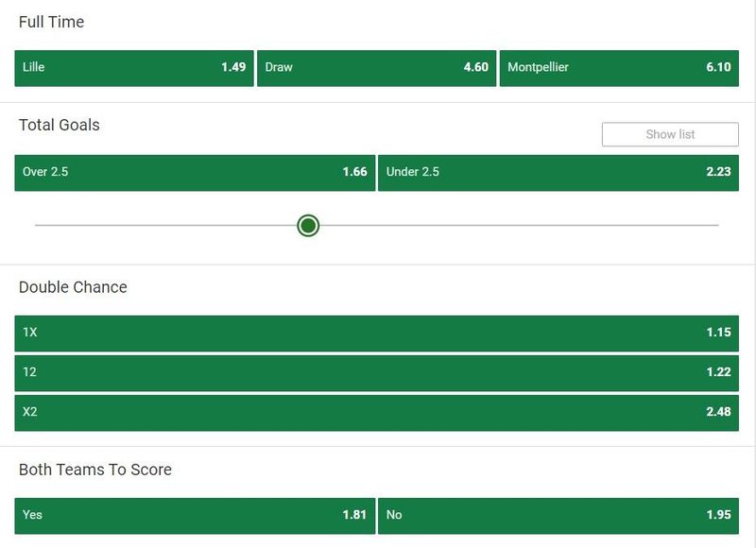Pick Montpellier to win at 6.10
756x548 pixels.
619,68
